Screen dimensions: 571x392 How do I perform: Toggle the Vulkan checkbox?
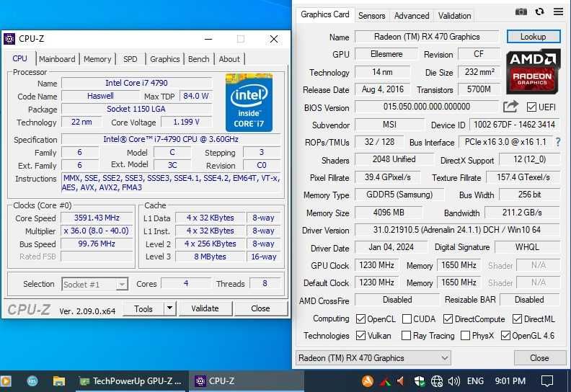click(360, 335)
